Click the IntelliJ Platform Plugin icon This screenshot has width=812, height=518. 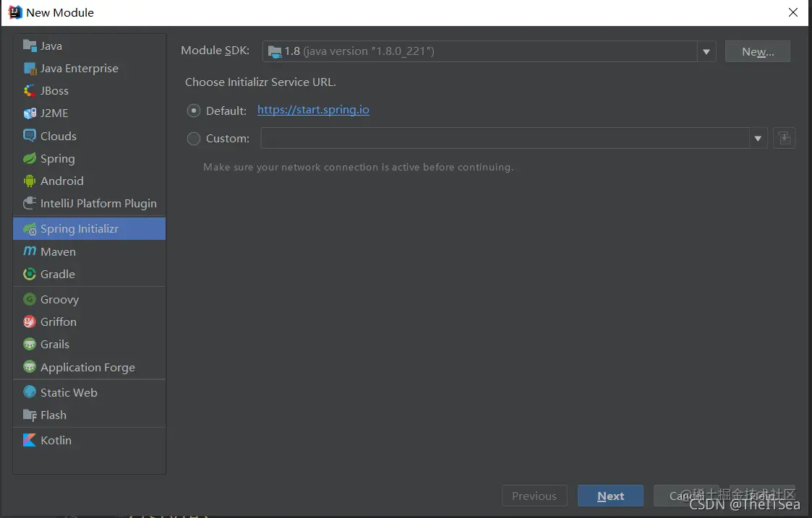(30, 203)
